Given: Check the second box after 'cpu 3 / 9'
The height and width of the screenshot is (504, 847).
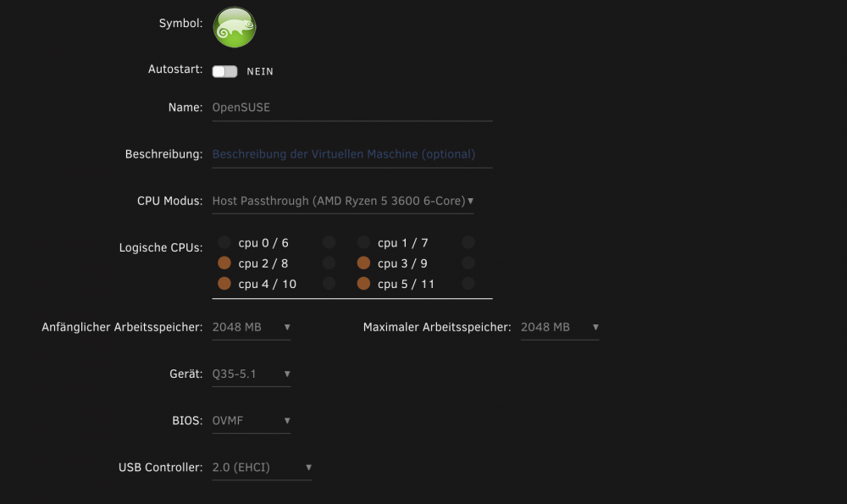Looking at the screenshot, I should 468,263.
